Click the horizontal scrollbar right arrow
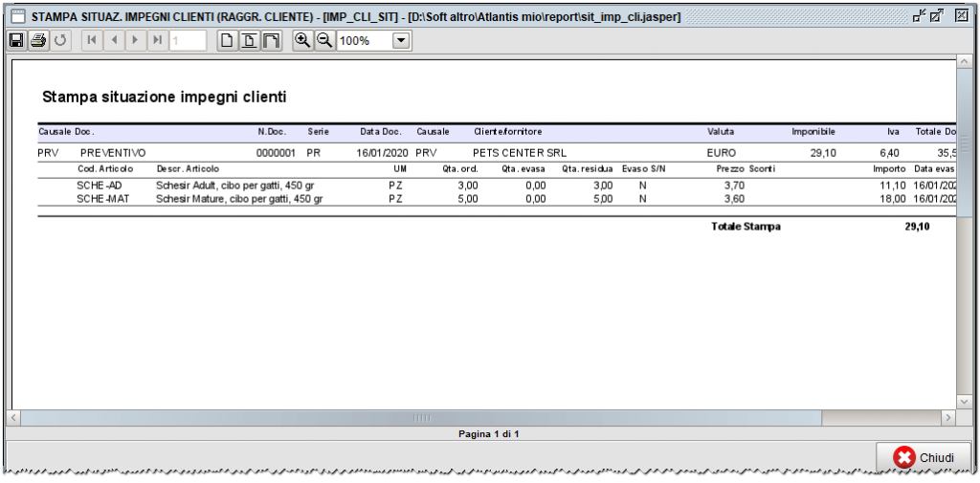Viewport: 980px width, 483px height. (947, 418)
